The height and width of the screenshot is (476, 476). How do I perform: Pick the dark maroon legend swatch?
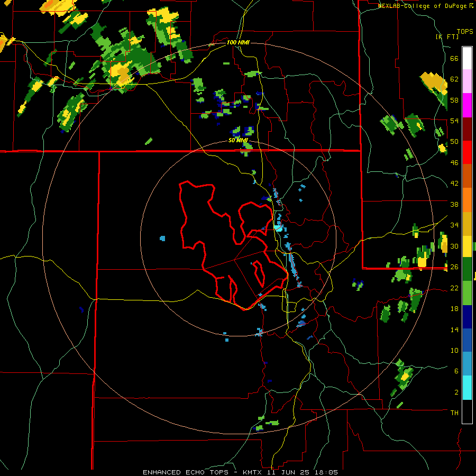(467, 129)
